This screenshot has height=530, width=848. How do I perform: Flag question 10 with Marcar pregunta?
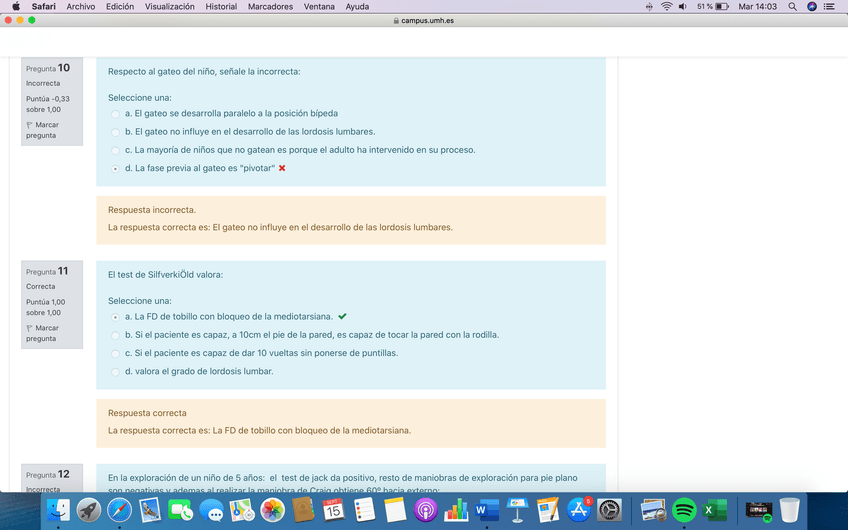click(41, 130)
